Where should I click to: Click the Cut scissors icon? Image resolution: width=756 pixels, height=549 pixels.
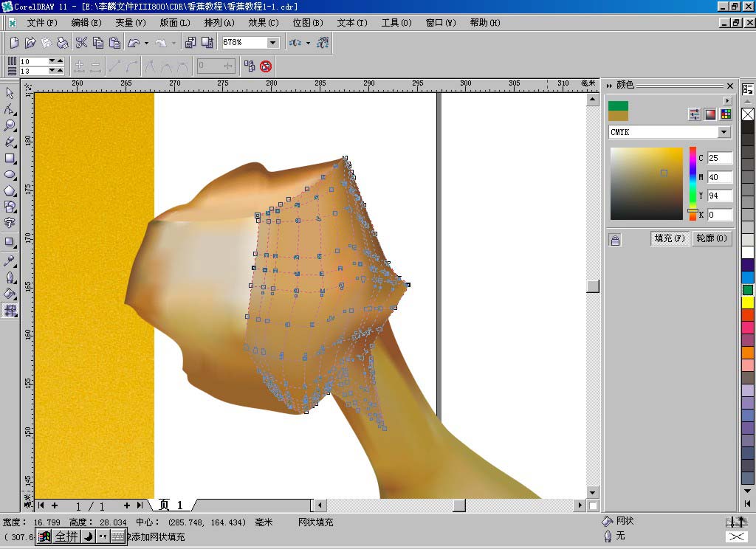tap(81, 43)
